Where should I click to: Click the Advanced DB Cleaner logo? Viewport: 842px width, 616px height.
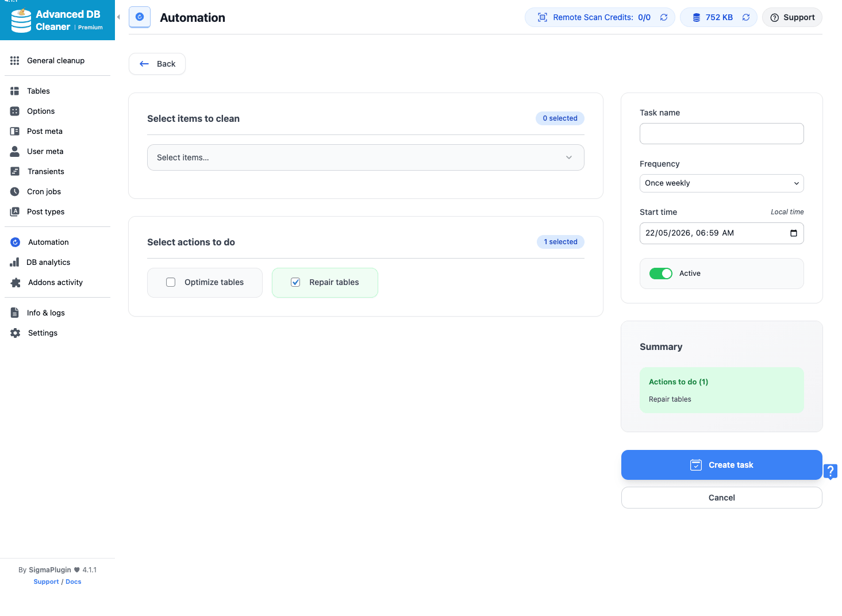coord(57,20)
